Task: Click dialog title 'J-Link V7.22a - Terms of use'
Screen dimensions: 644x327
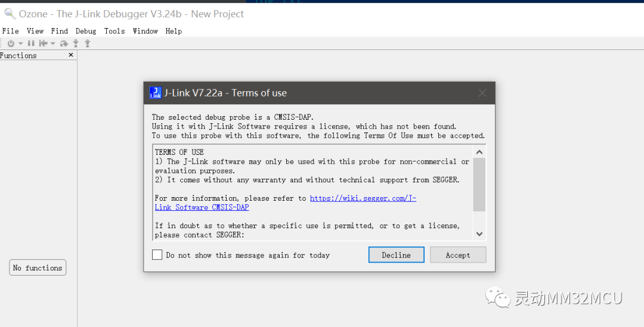Action: (225, 93)
